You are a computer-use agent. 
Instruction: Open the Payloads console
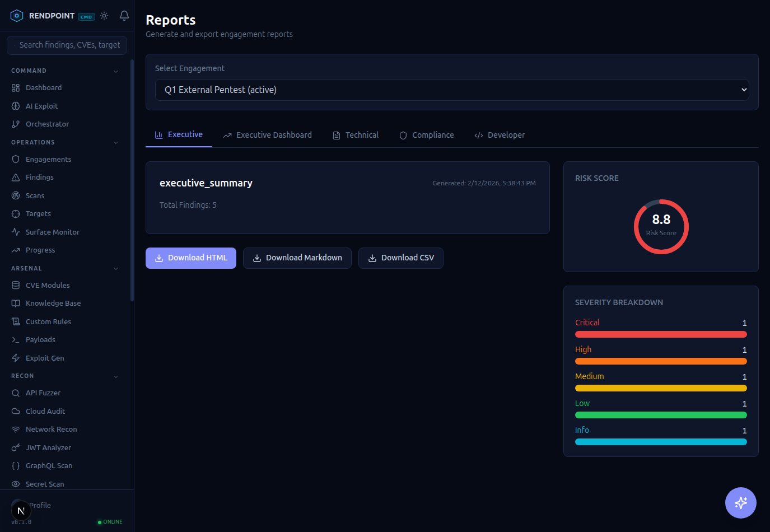(40, 339)
